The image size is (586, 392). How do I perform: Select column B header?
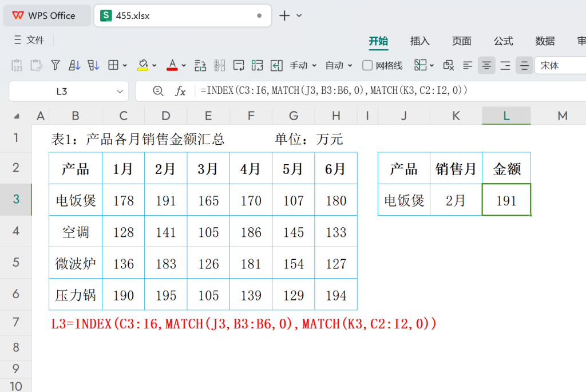point(76,116)
